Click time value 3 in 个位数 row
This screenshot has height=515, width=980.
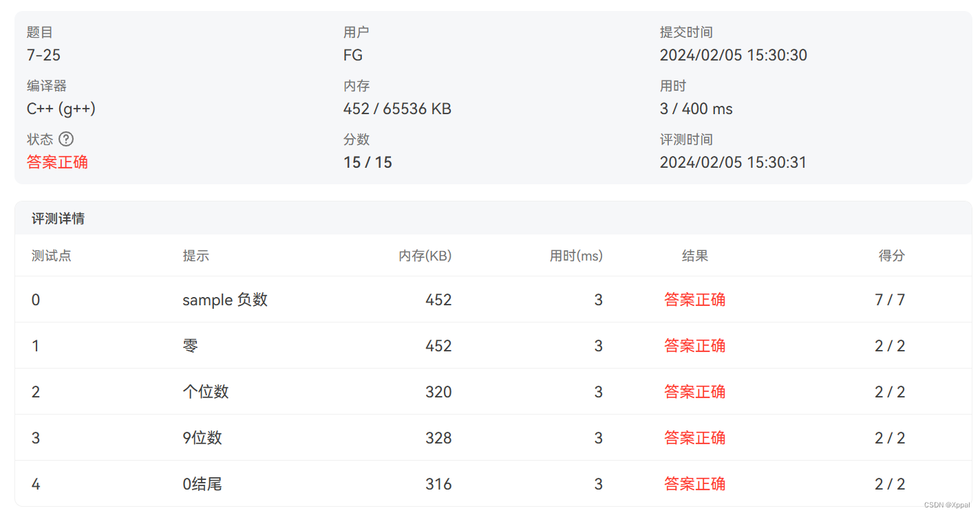pos(599,392)
